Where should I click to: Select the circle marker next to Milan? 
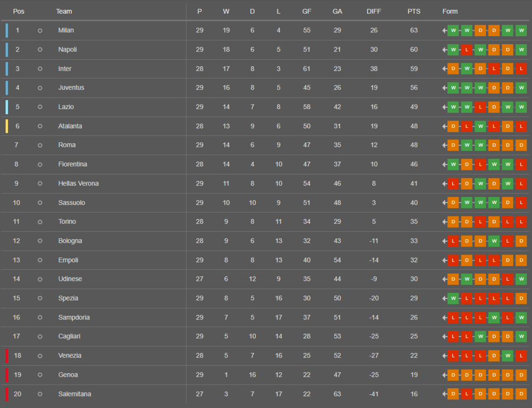(40, 30)
